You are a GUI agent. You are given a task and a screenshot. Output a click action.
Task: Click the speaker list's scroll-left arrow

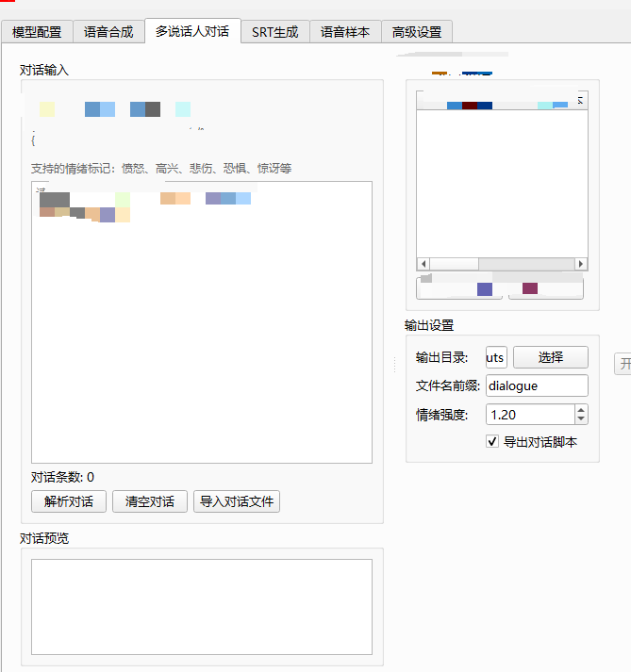point(423,264)
